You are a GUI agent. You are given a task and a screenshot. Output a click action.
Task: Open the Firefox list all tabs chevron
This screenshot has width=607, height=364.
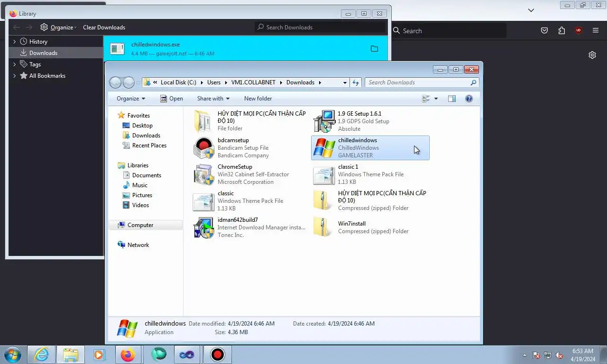pyautogui.click(x=531, y=10)
